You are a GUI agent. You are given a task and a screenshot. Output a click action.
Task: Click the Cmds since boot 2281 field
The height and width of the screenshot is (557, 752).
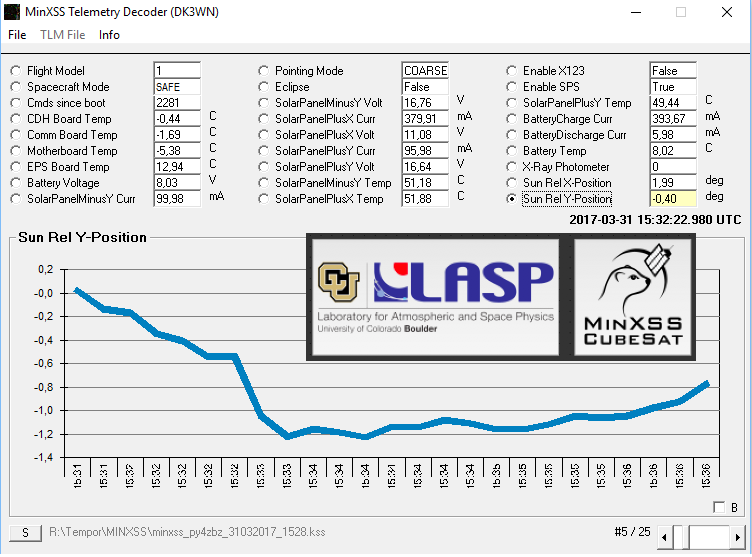click(177, 103)
